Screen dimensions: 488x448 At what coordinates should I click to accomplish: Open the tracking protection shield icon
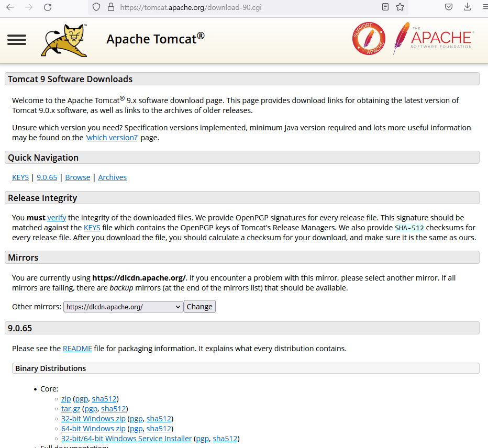pyautogui.click(x=96, y=7)
